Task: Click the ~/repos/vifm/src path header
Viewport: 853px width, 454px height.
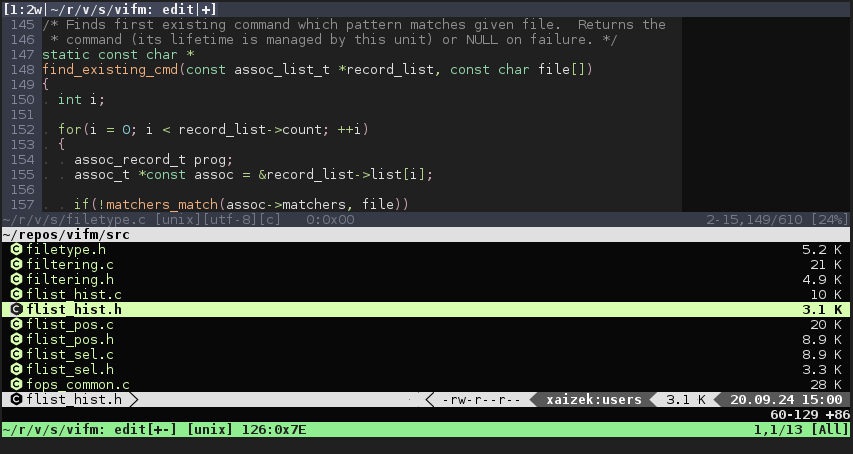Action: [66, 235]
